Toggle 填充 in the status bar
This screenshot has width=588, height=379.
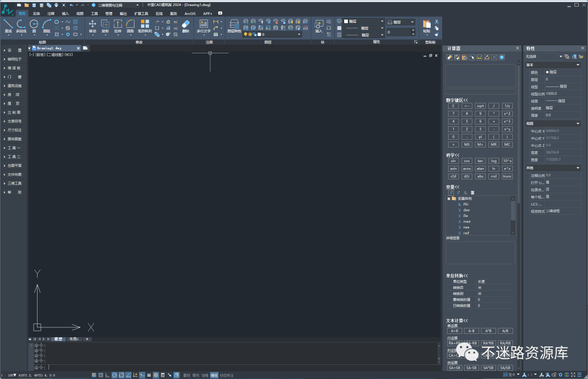pyautogui.click(x=196, y=375)
